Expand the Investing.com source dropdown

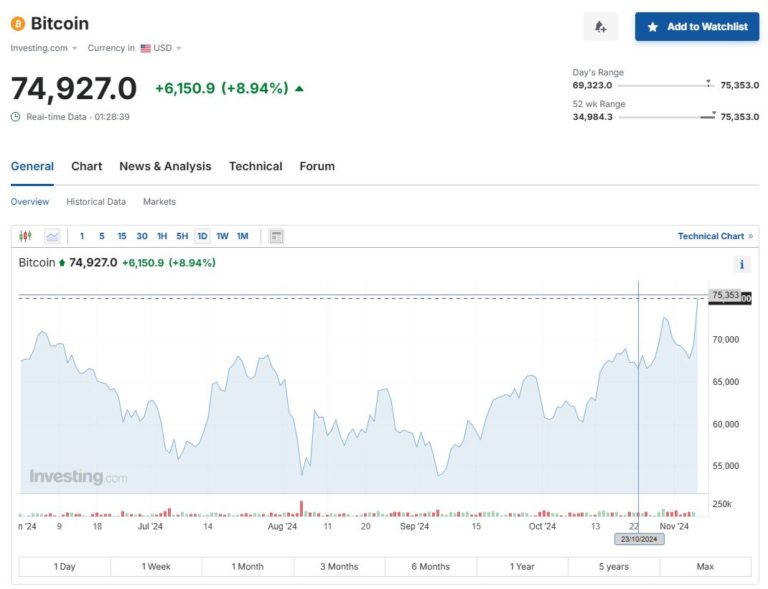tap(74, 48)
